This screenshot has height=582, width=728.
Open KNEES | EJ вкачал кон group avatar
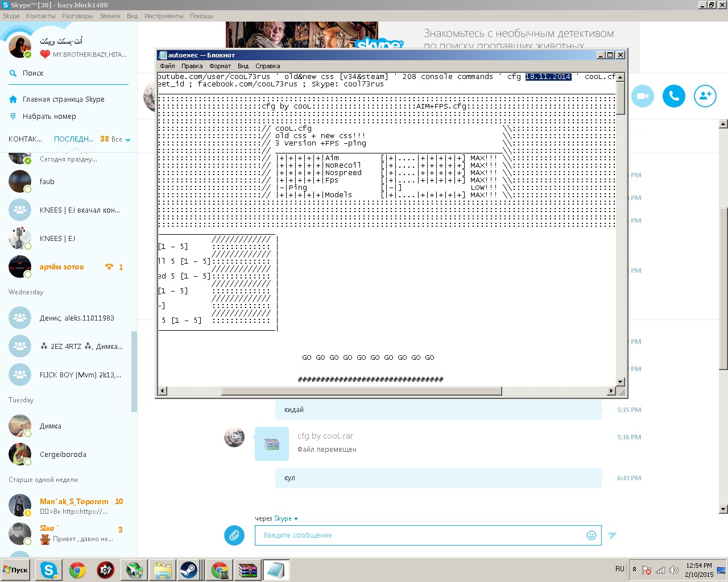(20, 210)
